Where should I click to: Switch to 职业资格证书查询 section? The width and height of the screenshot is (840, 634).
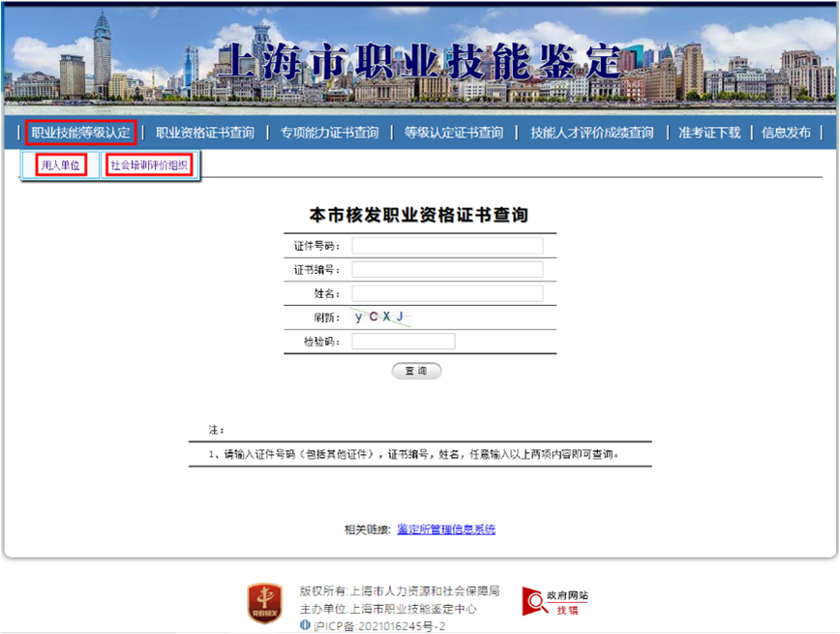tap(207, 136)
